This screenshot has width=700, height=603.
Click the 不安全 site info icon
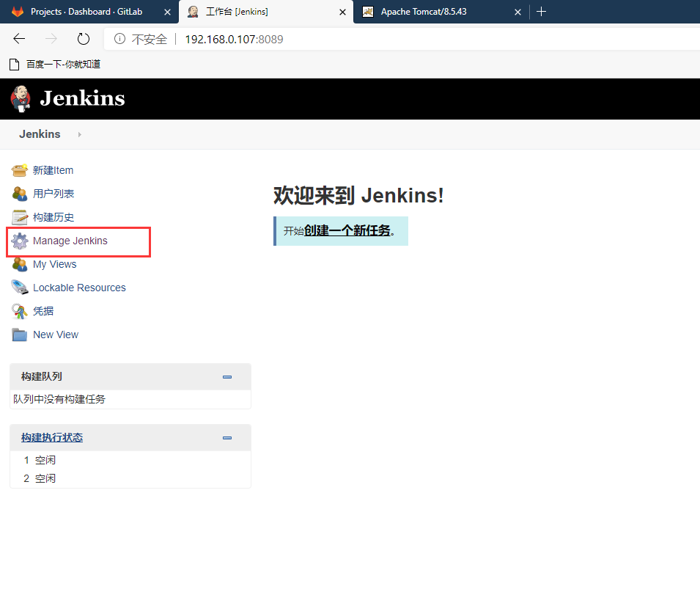(x=119, y=39)
